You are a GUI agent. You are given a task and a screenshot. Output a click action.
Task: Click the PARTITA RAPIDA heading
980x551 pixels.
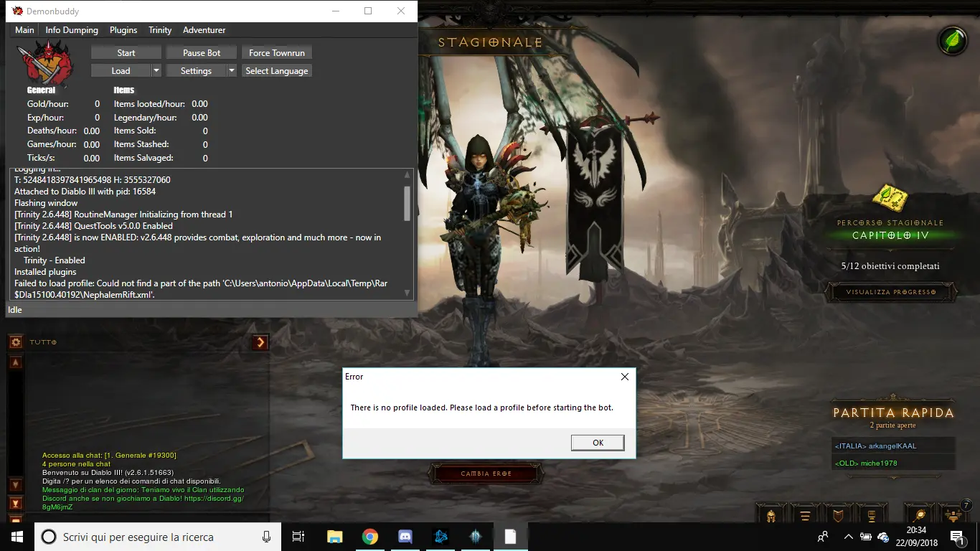point(893,413)
